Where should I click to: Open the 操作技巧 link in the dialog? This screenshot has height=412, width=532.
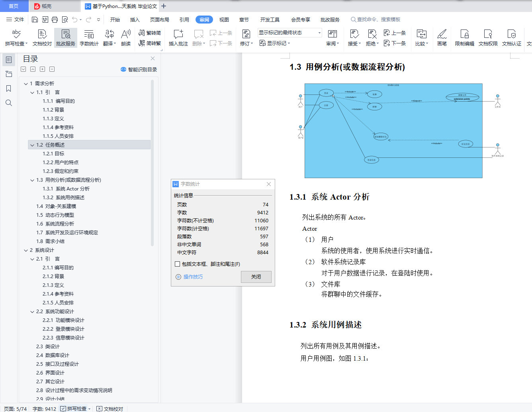[x=189, y=277]
